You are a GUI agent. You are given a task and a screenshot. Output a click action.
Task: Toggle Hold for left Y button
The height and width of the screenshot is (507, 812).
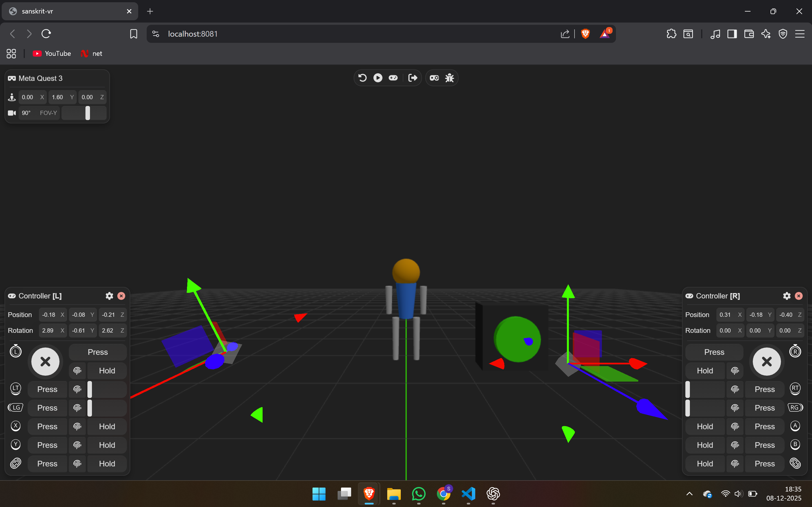point(107,445)
